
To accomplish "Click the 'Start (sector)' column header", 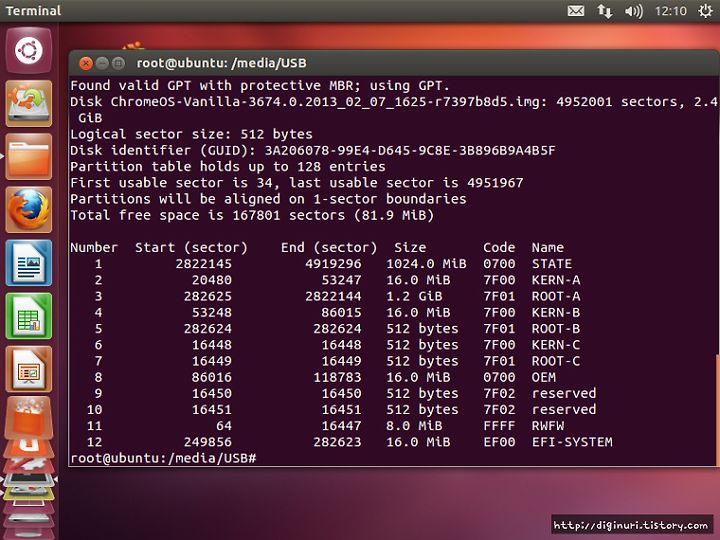I will pyautogui.click(x=191, y=248).
